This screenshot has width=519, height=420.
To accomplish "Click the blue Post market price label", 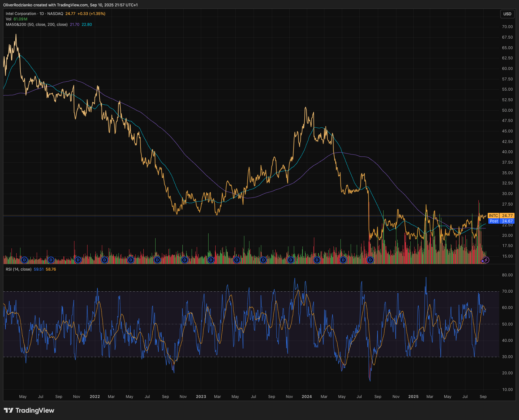I will pos(501,221).
